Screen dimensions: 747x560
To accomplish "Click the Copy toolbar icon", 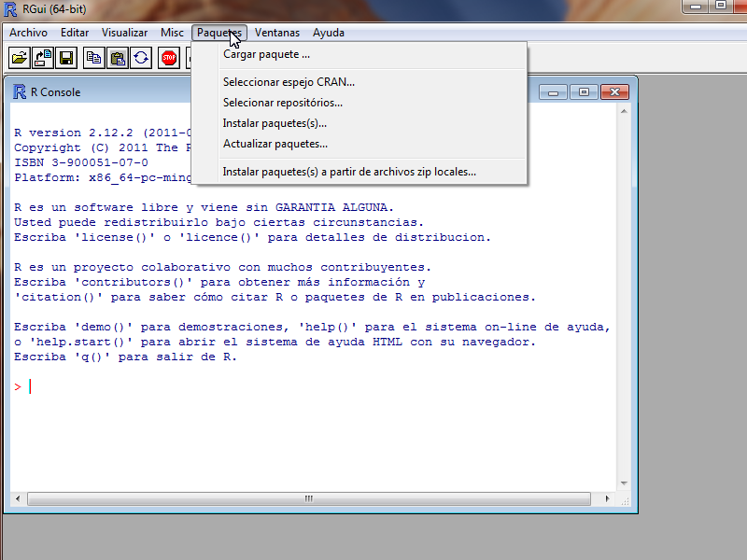I will (x=94, y=58).
